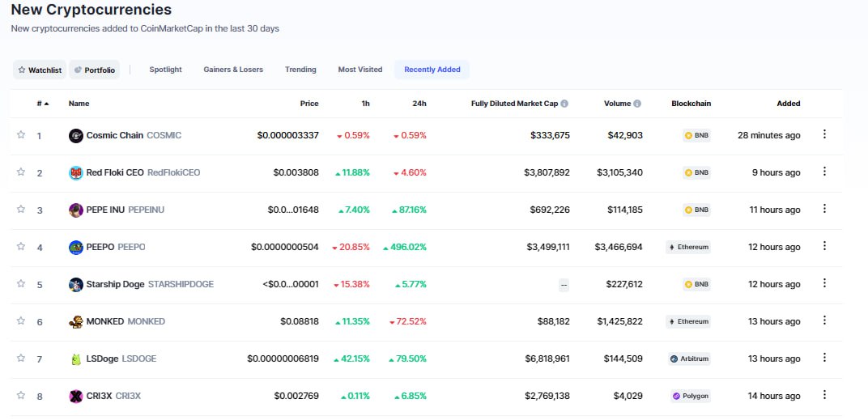Click the Starship Doge coin logo
Screen dimensions: 868x420
[76, 284]
